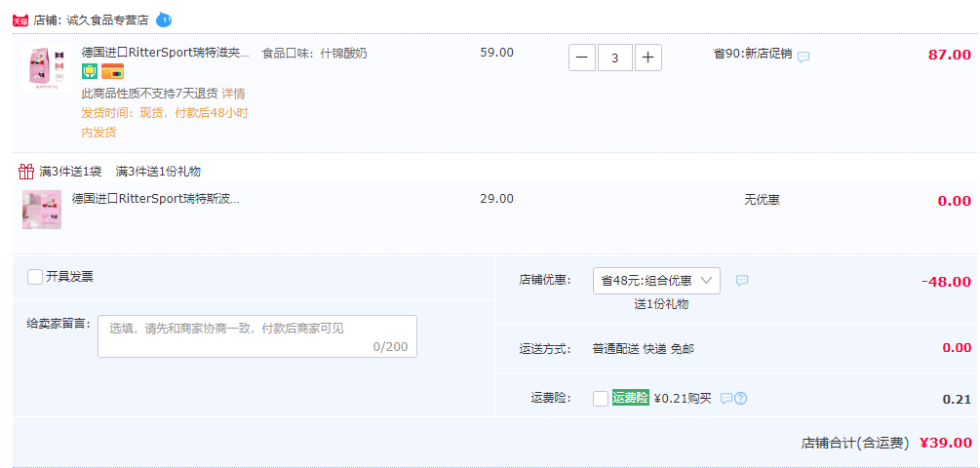Click 无优惠 text on gift row
This screenshot has width=980, height=468.
pos(762,200)
